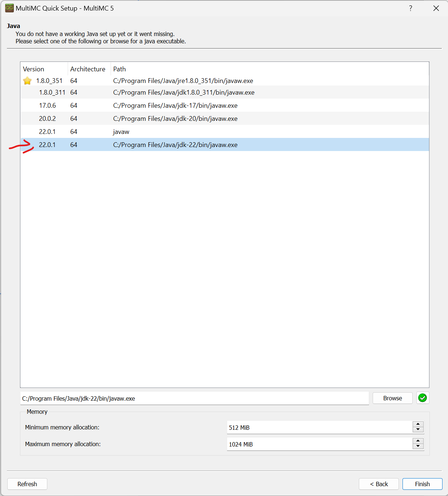The image size is (448, 496).
Task: Open the help question mark button
Action: (x=411, y=8)
